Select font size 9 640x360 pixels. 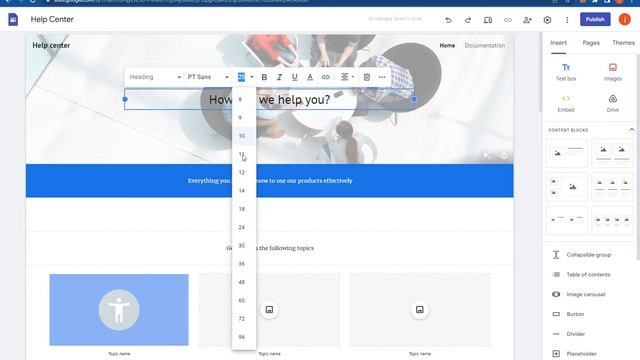pos(244,118)
